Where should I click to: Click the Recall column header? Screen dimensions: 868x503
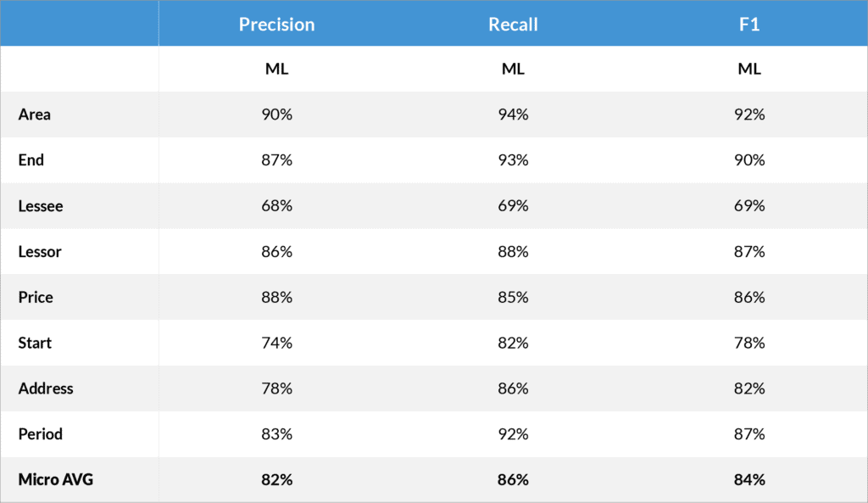pos(513,25)
